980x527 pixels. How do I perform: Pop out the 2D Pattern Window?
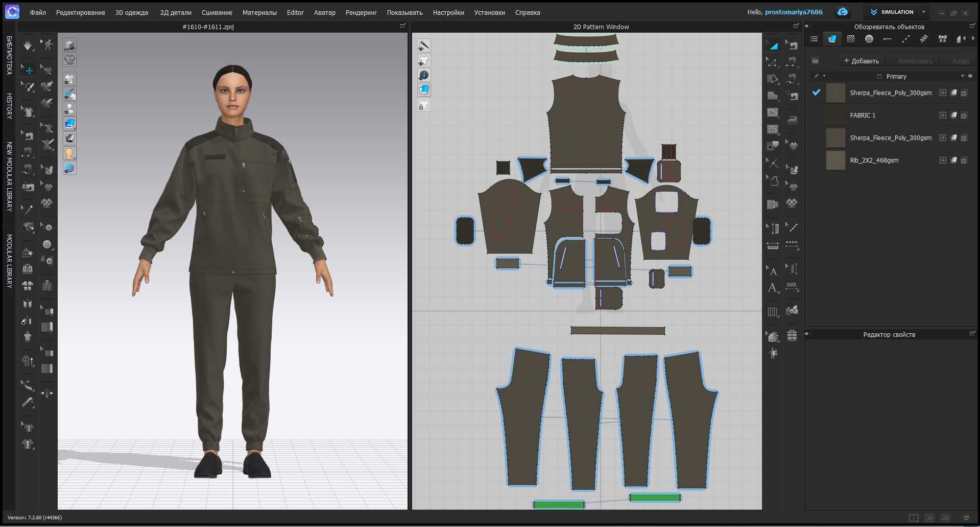pos(796,26)
